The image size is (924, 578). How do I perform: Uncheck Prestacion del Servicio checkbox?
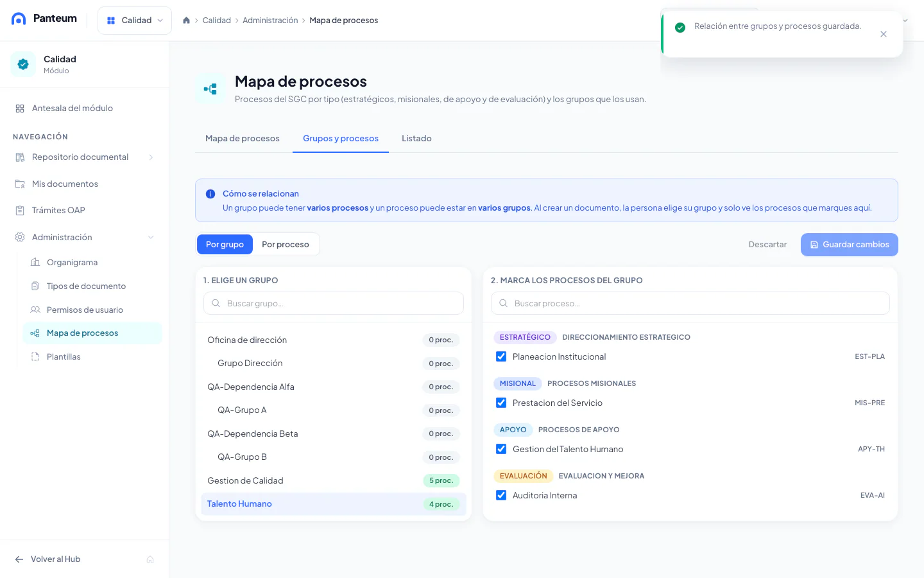click(x=501, y=403)
